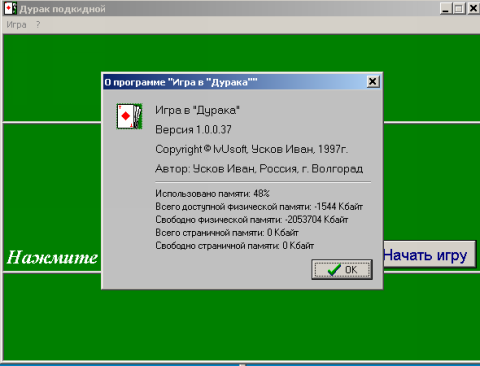Click 'Всего страничной памяти: 0 Кбайт' line

[x=227, y=233]
